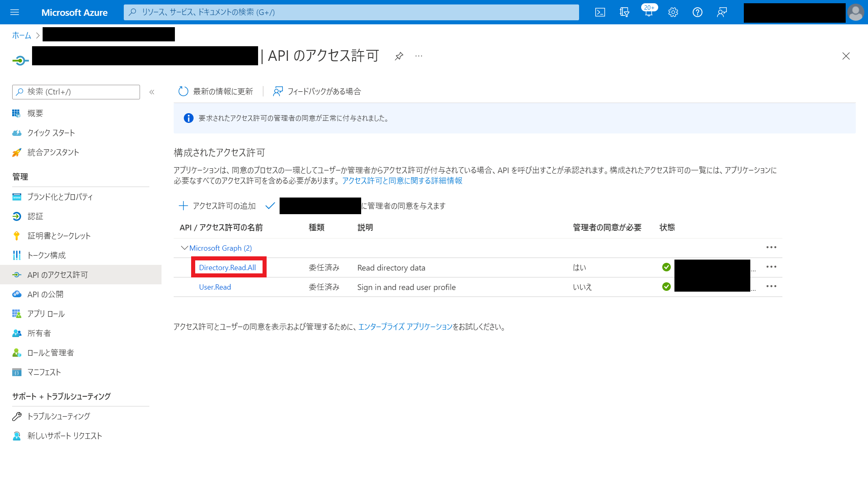Viewport: 868px width, 477px height.
Task: Click the いいえ consent value
Action: pos(582,287)
